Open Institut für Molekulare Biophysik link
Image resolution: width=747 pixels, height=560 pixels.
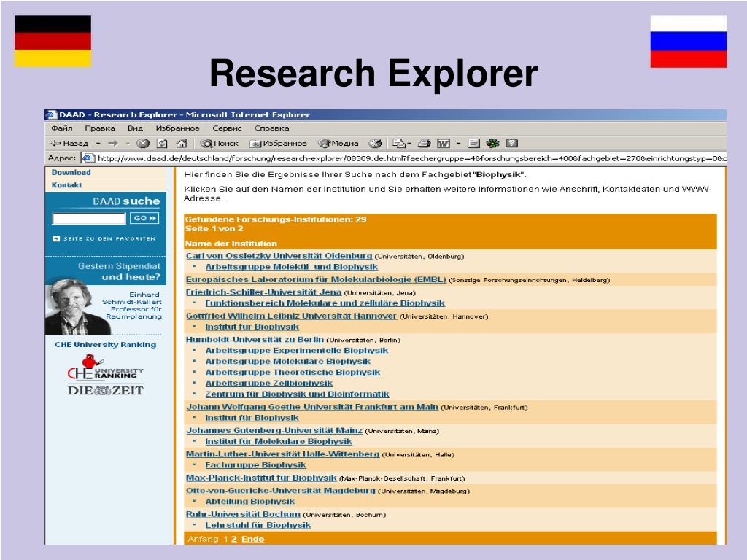278,441
